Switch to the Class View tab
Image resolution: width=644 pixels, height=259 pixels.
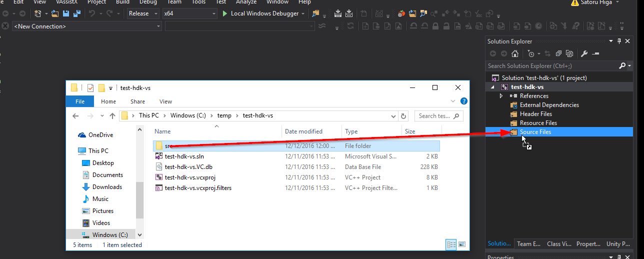tap(558, 244)
